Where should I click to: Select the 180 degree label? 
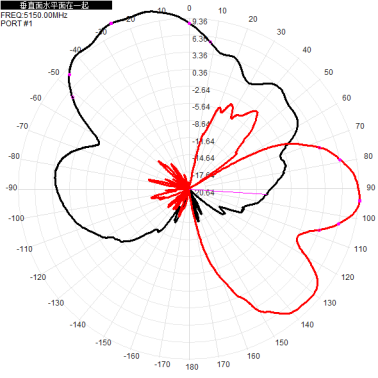(x=192, y=367)
